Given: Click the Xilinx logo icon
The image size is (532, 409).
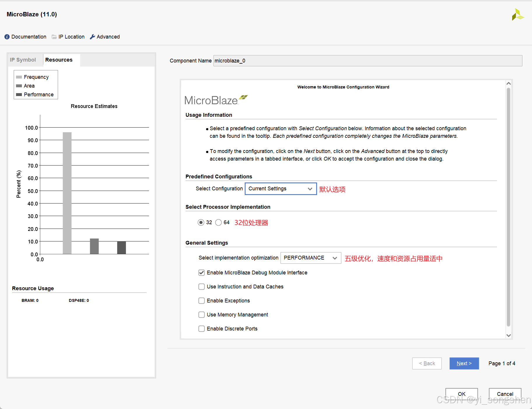Looking at the screenshot, I should (518, 15).
